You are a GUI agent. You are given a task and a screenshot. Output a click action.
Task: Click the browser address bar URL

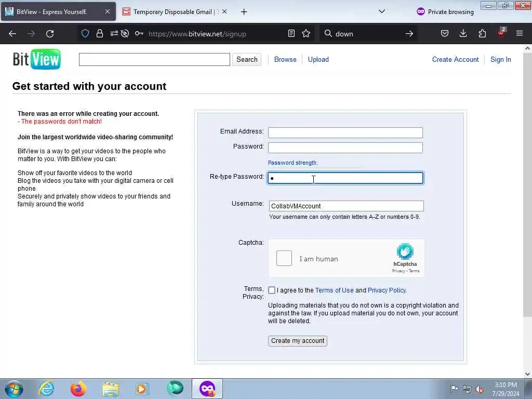[x=197, y=34]
